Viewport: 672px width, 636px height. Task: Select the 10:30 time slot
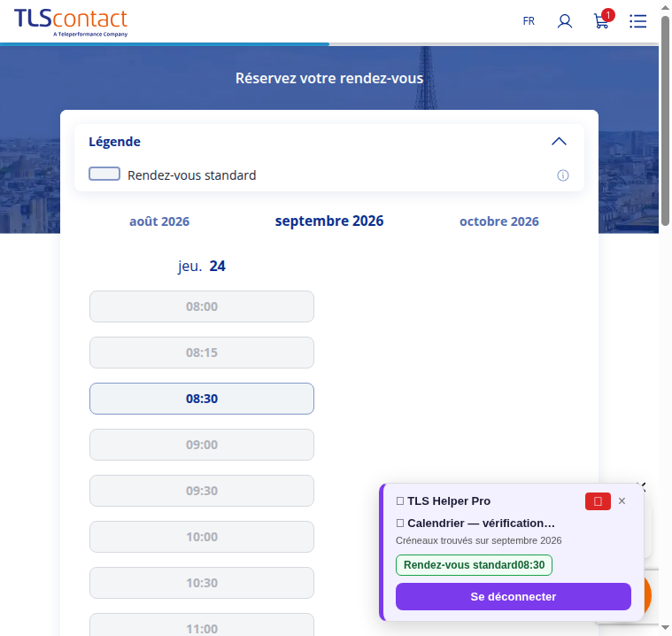202,583
